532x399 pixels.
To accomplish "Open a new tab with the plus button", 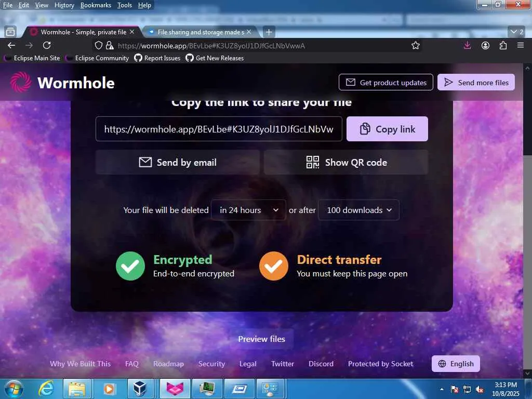I will 269,32.
